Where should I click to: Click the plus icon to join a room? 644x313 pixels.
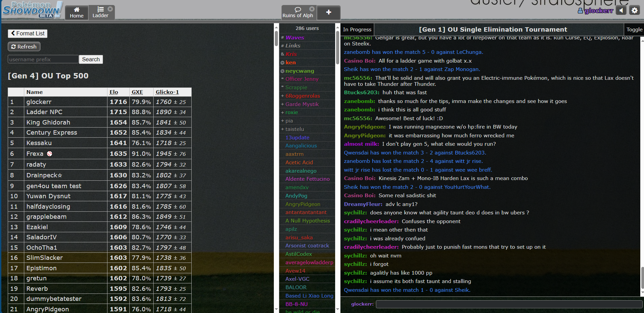click(328, 12)
